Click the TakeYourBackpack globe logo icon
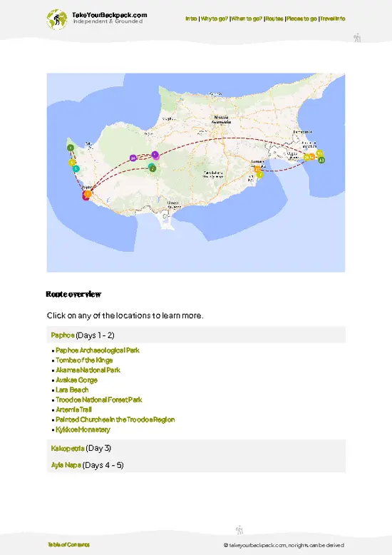Viewport: 392px width, 555px height. [x=56, y=19]
